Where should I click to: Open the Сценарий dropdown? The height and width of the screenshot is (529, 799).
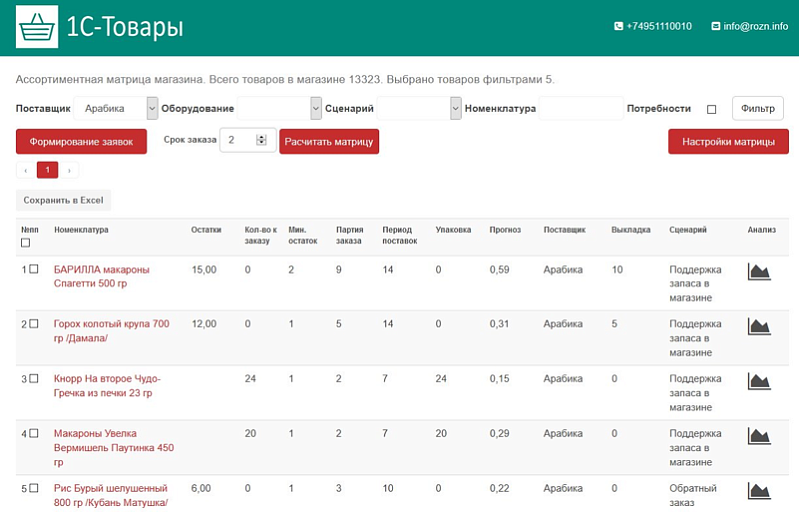[419, 108]
